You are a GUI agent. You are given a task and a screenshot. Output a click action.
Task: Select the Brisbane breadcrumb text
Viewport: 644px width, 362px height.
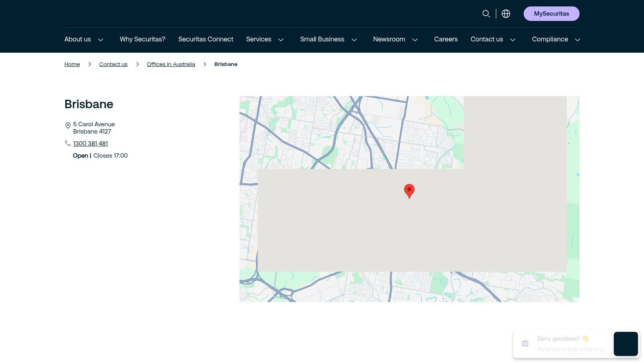[226, 64]
